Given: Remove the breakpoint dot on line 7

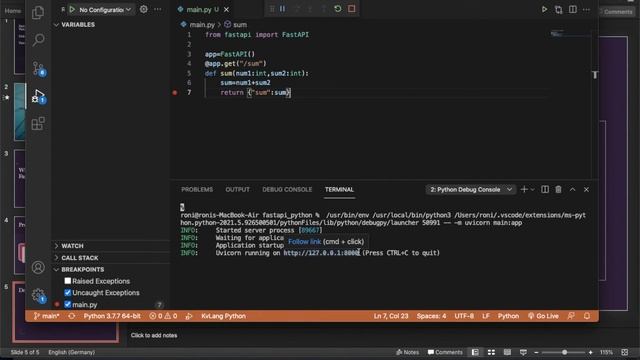Looking at the screenshot, I should [175, 93].
